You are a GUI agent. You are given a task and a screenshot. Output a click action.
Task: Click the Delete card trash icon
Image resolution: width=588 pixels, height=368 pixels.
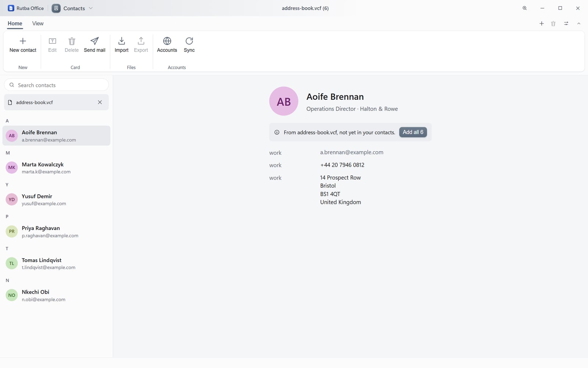pos(72,41)
